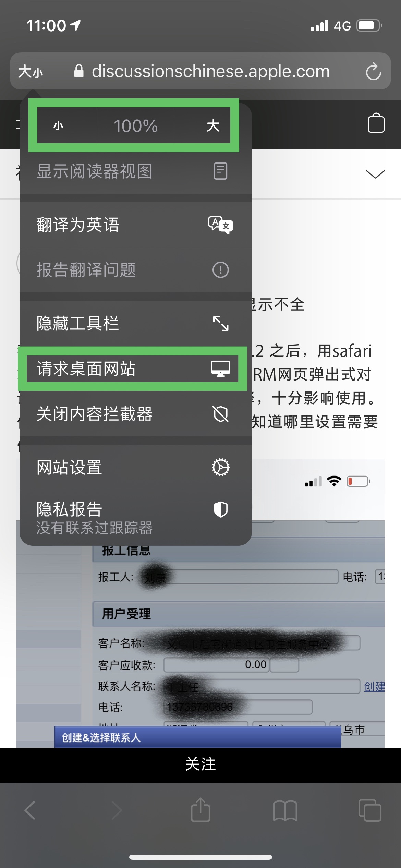Viewport: 401px width, 868px height.
Task: Tap the page reload icon
Action: [373, 71]
